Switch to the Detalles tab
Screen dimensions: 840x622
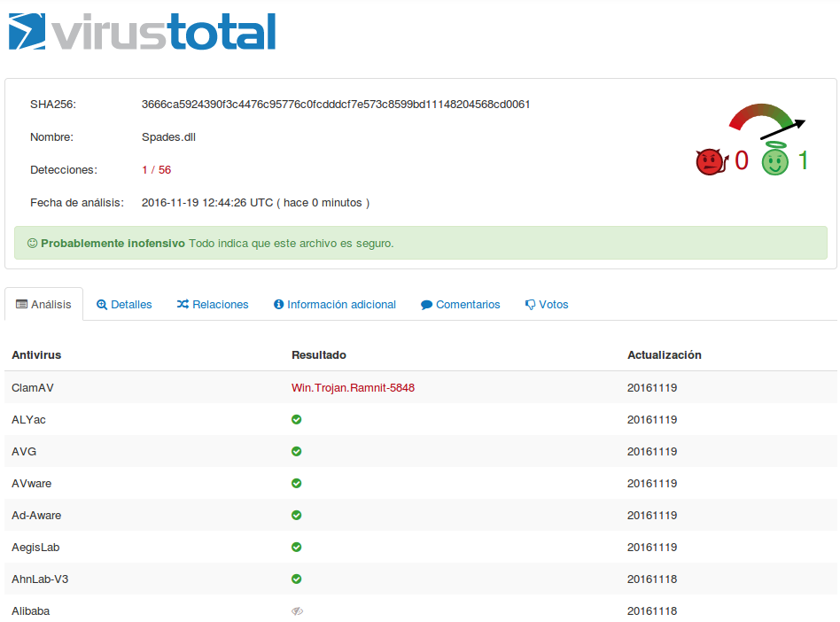coord(124,304)
